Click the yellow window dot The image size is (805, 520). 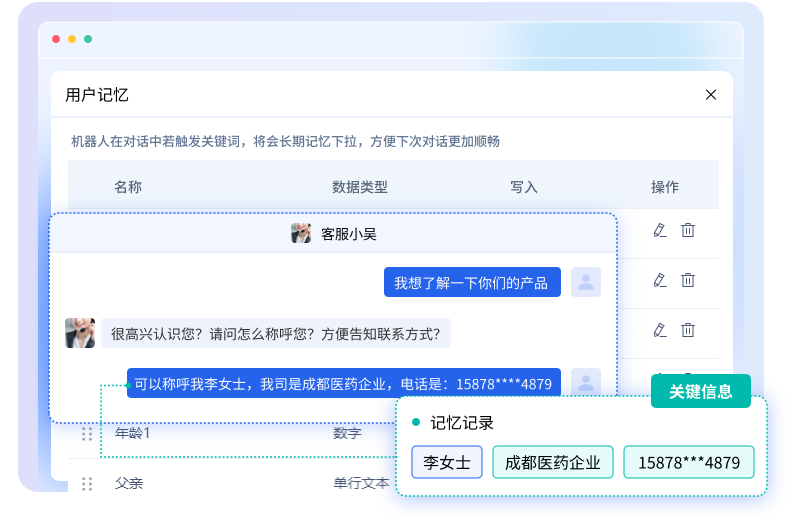72,39
